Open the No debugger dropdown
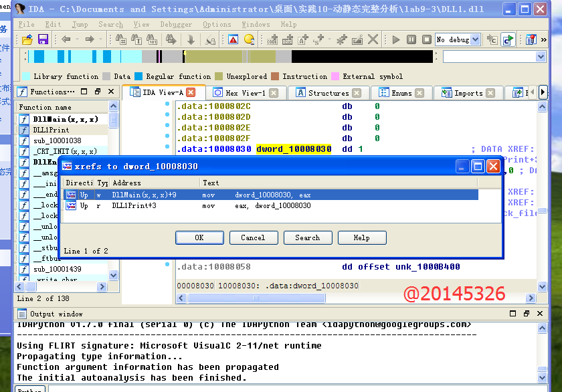 click(475, 39)
